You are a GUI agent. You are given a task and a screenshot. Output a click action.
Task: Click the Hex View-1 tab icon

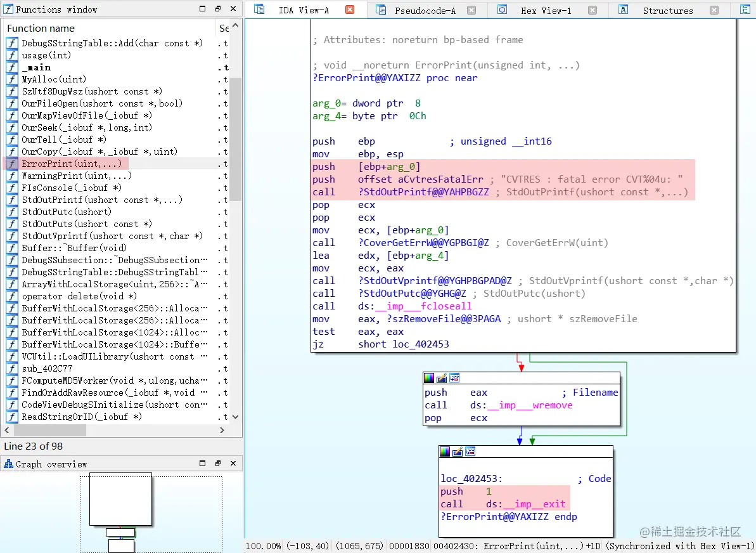503,10
